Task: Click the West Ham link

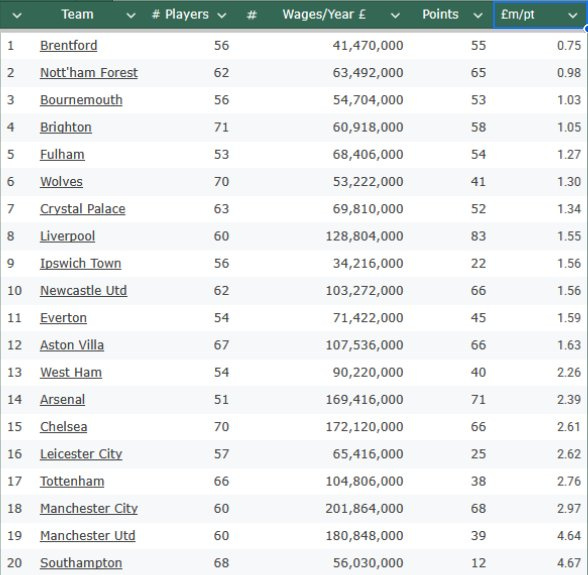Action: click(71, 372)
